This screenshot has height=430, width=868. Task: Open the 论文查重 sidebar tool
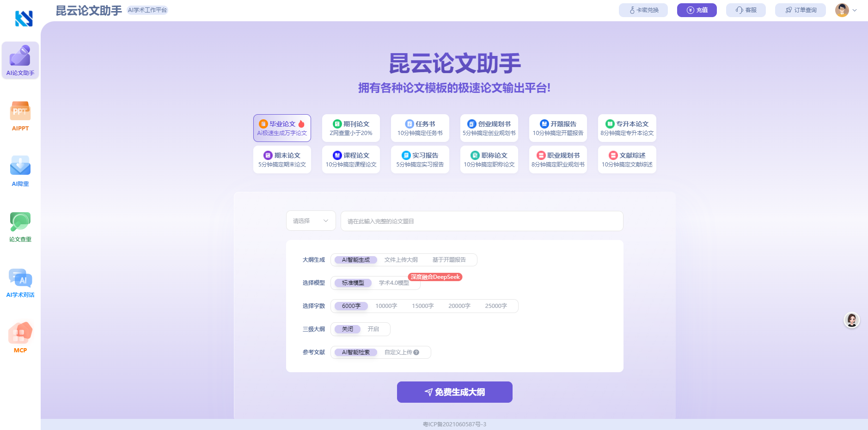[20, 227]
